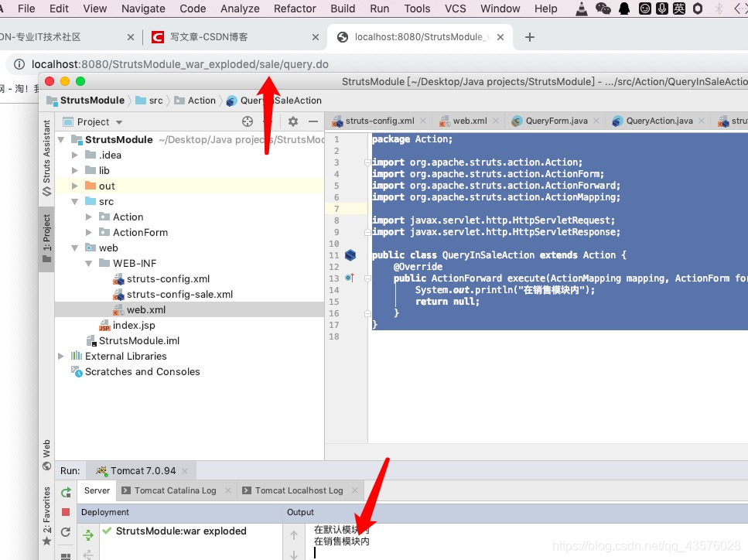This screenshot has height=560, width=748.
Task: Open the Navigate menu
Action: coord(143,9)
